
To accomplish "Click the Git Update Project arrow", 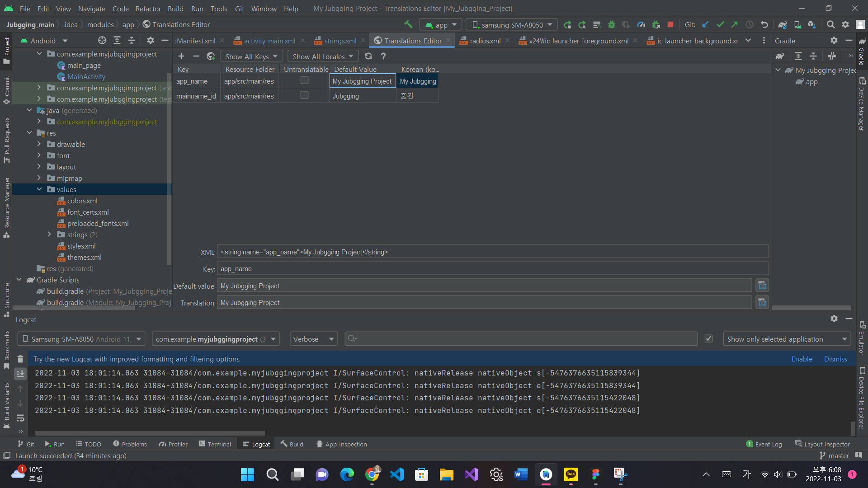I will coord(706,24).
